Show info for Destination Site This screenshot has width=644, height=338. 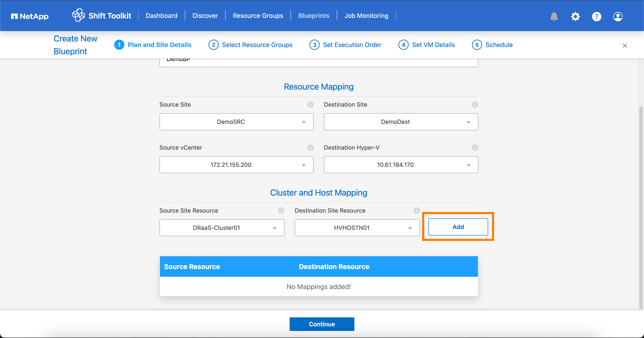475,105
